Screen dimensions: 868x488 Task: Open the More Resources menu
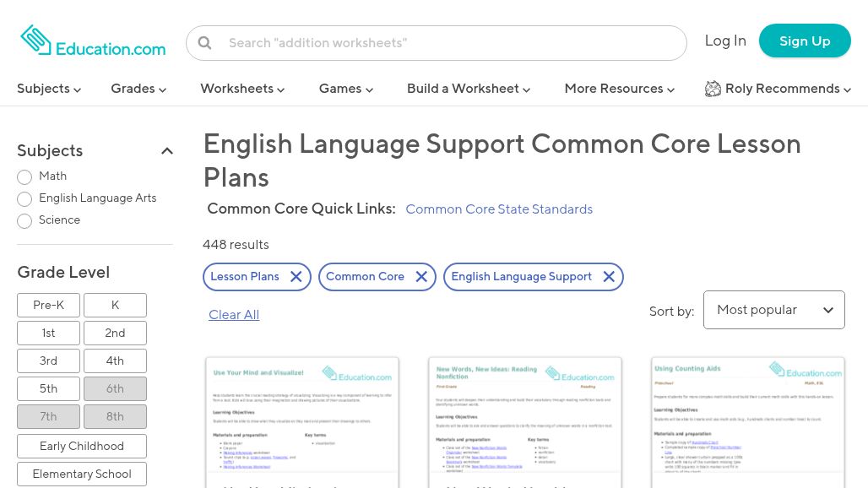tap(619, 89)
